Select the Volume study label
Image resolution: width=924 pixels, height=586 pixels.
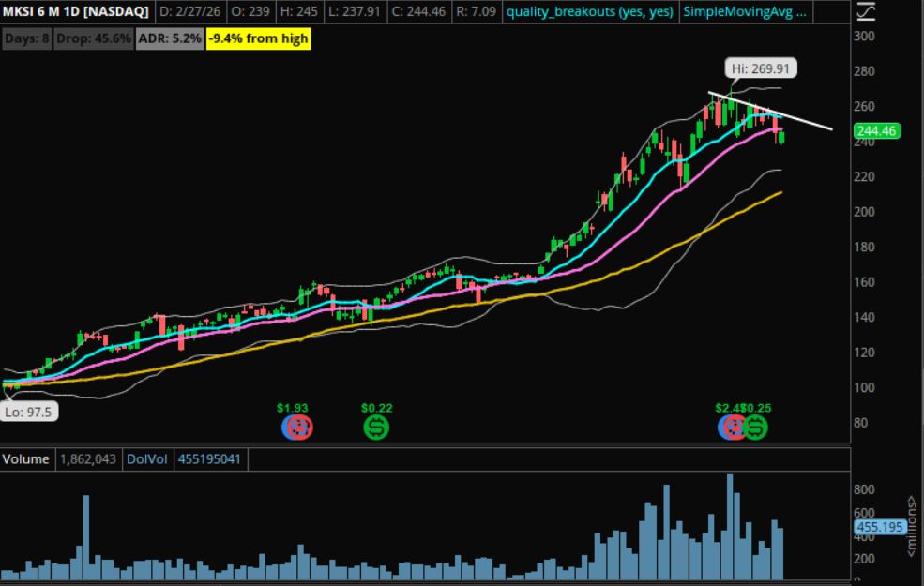coord(27,460)
